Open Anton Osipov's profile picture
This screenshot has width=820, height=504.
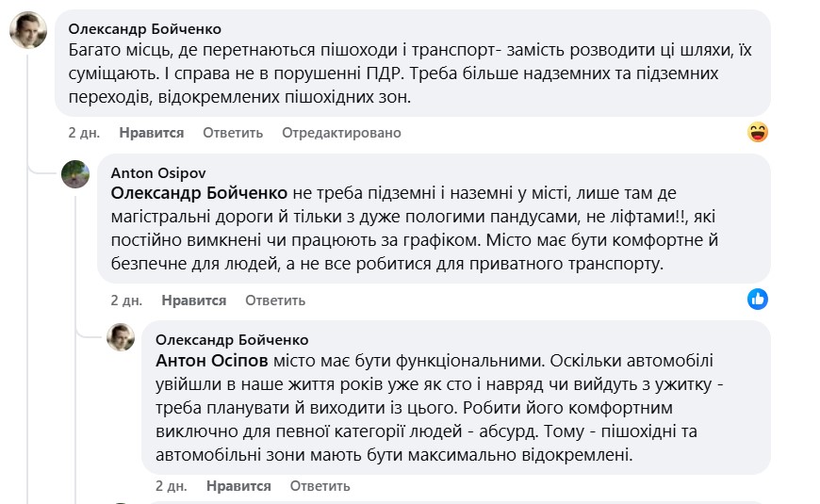(x=76, y=175)
